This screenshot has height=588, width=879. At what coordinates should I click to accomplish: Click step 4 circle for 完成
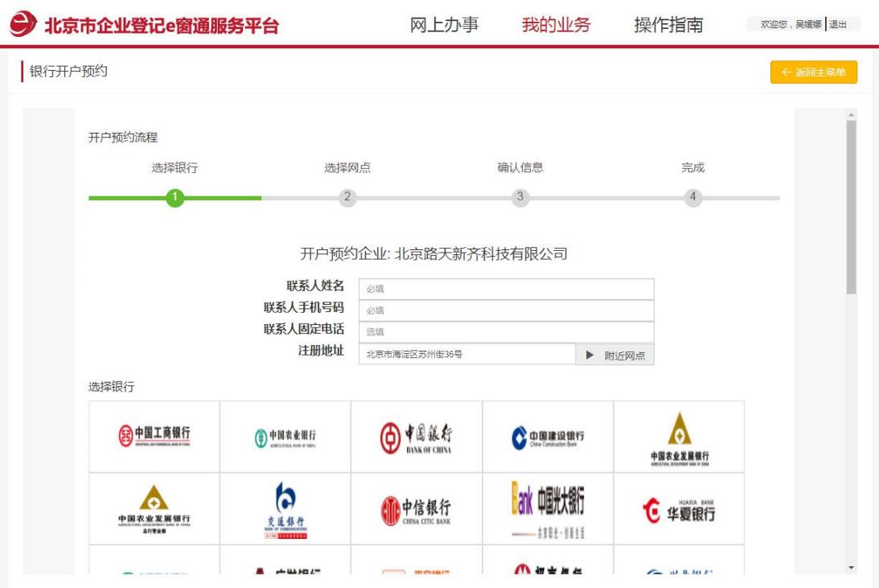pyautogui.click(x=693, y=197)
